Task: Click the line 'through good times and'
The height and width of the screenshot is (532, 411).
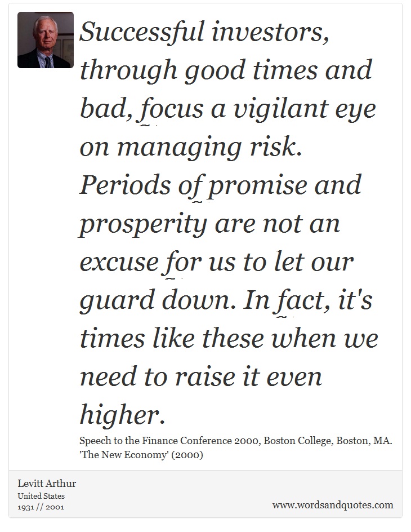Action: point(226,71)
